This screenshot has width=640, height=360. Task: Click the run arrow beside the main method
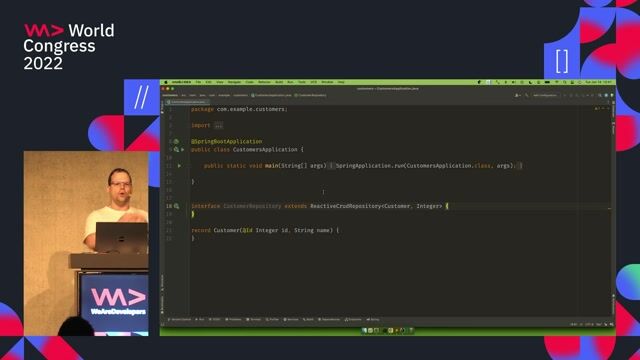pyautogui.click(x=179, y=166)
